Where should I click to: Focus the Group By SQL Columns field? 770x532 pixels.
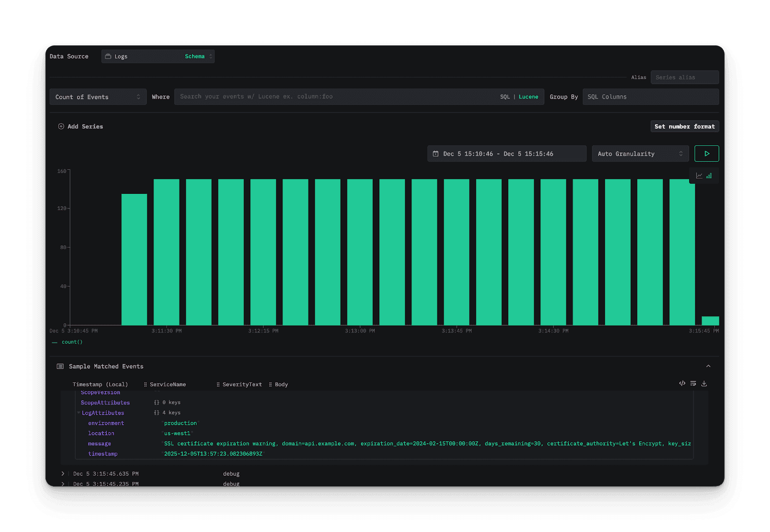pyautogui.click(x=651, y=97)
